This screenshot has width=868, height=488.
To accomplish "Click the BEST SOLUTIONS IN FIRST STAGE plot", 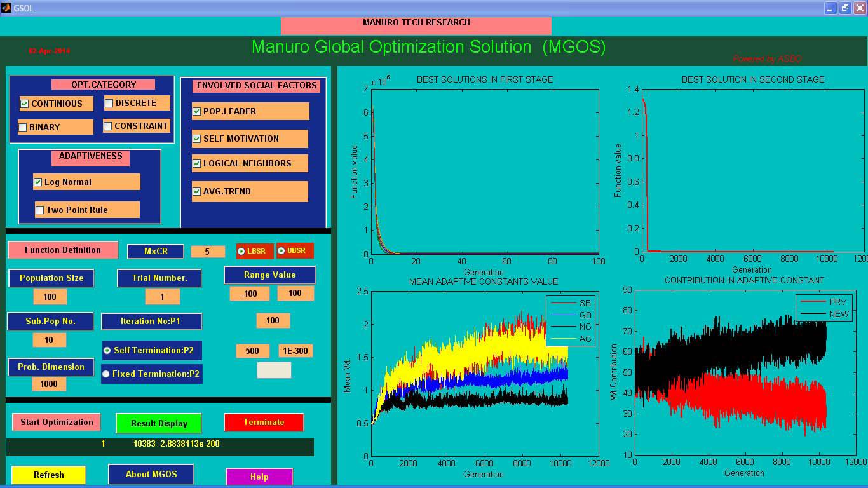I will click(485, 171).
